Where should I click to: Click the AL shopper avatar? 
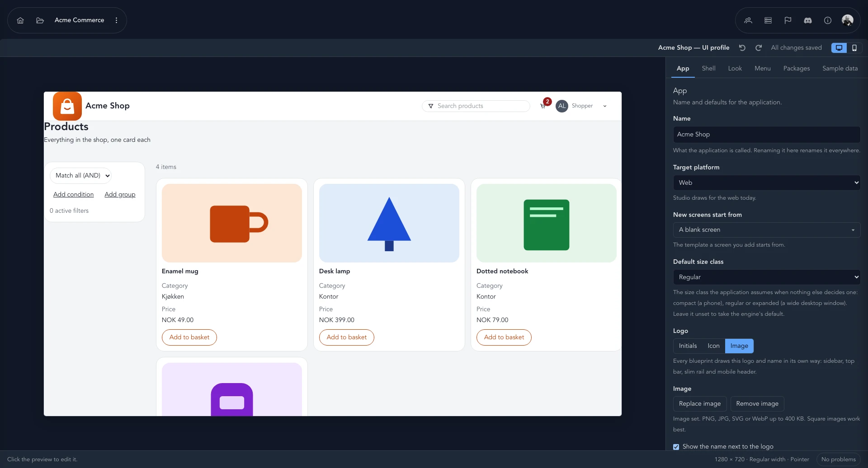click(x=562, y=106)
